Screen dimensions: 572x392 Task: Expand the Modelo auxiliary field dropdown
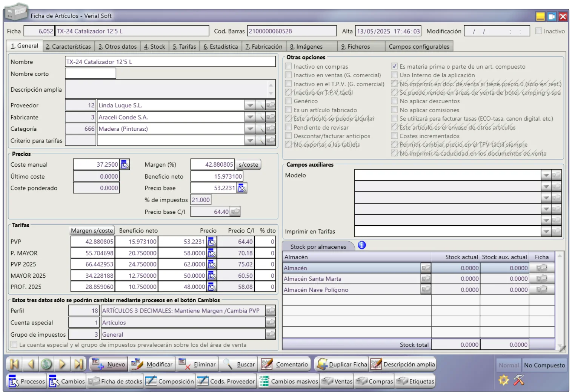546,175
